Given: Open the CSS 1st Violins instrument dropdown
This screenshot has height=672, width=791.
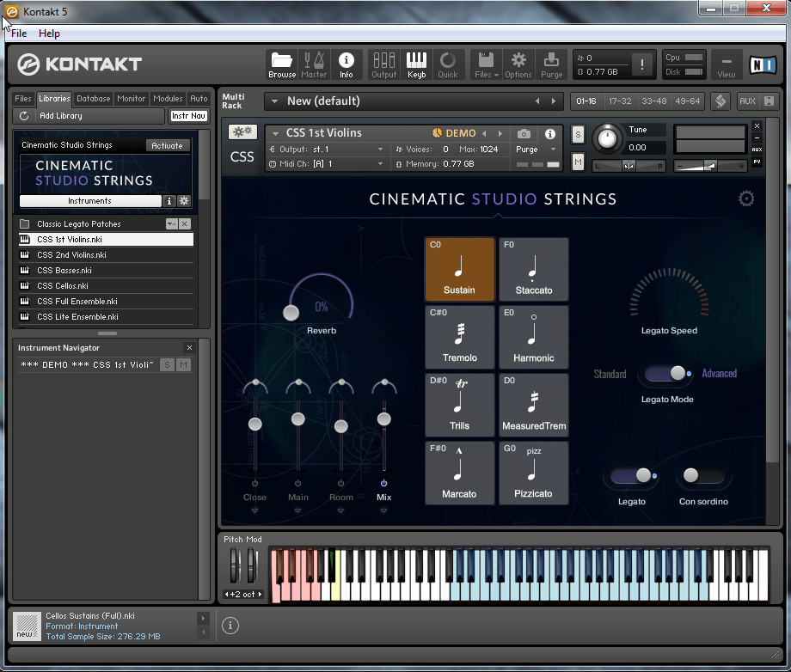Looking at the screenshot, I should coord(275,133).
